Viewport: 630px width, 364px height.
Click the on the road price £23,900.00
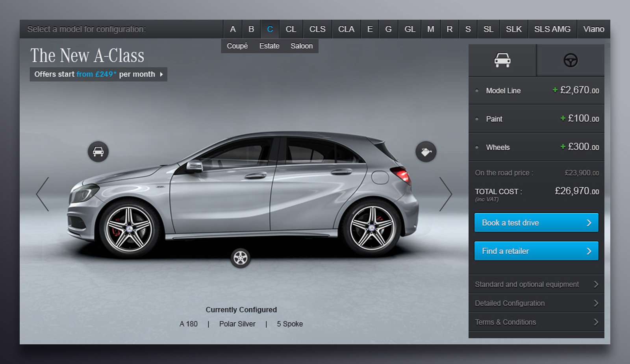(582, 173)
